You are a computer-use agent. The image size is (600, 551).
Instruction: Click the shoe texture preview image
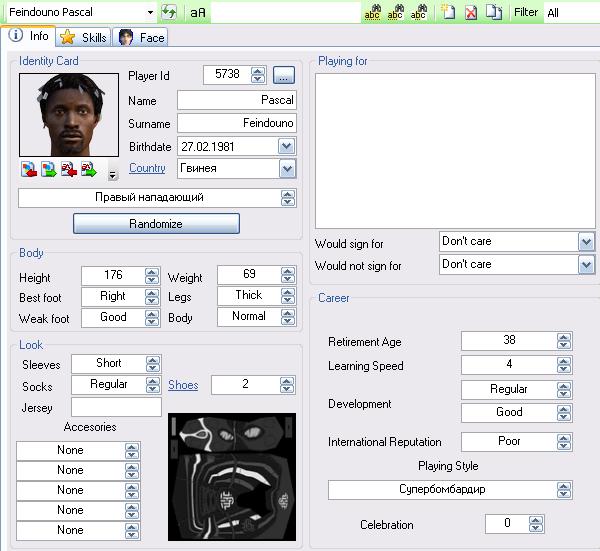pyautogui.click(x=231, y=478)
